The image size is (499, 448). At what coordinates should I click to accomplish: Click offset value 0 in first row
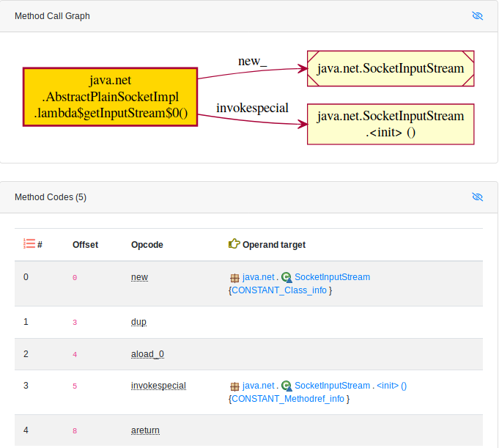click(x=75, y=278)
